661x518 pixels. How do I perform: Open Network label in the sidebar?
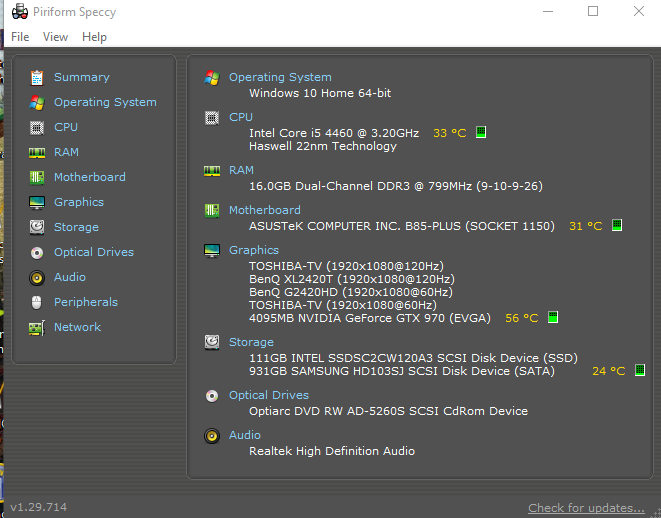click(77, 327)
